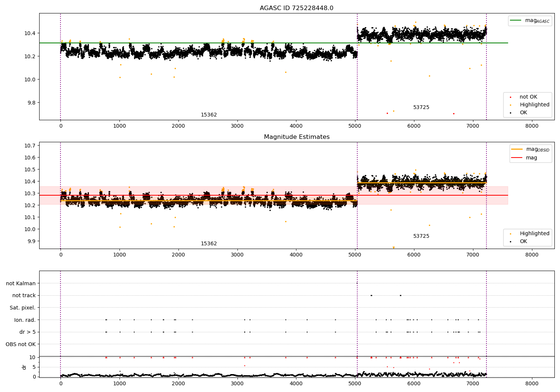This screenshot has width=560, height=392.
Task: Click the 'Sat. pixel.' row label
Action: point(23,308)
